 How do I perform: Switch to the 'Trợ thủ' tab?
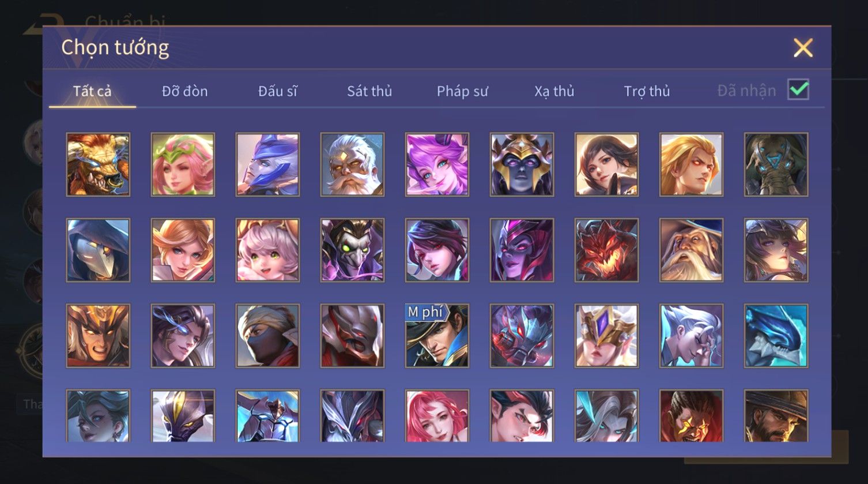[647, 91]
